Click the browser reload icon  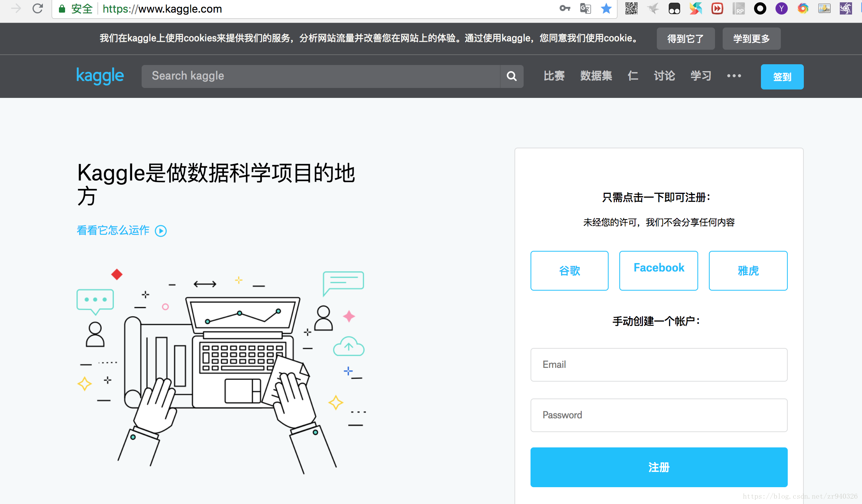pyautogui.click(x=38, y=8)
